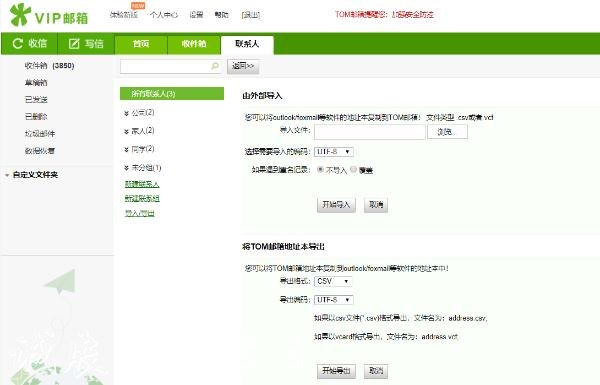Viewport: 600px width, 385px height.
Task: Click the VIP邮箱 green logo
Action: click(x=49, y=15)
